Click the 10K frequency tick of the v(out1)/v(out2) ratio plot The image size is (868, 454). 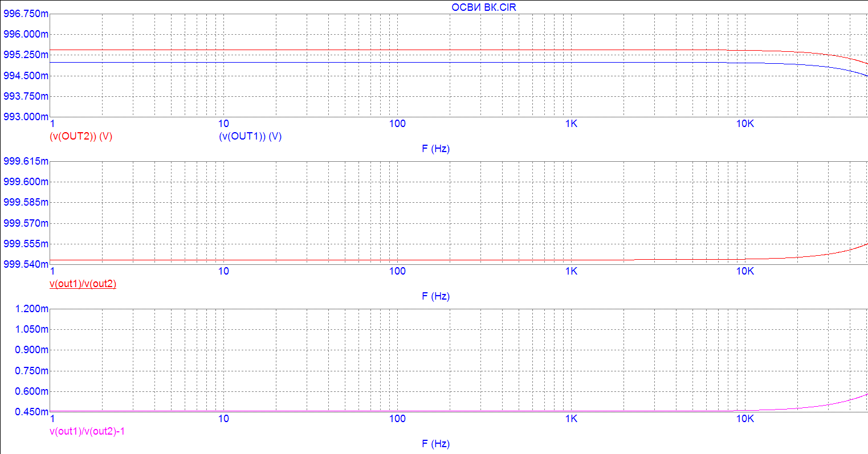click(745, 272)
